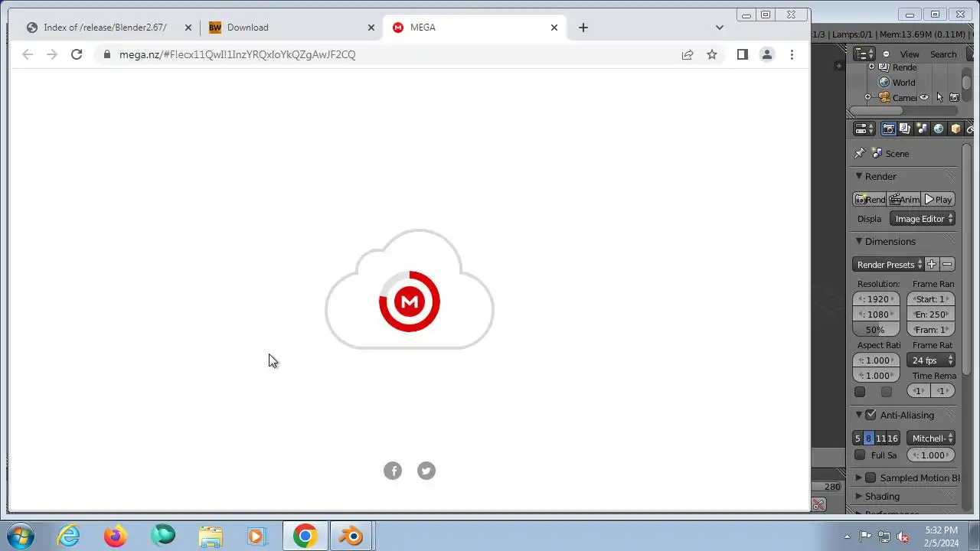Collapse the Anti-Aliasing panel triangle
The image size is (980, 551).
(x=859, y=415)
